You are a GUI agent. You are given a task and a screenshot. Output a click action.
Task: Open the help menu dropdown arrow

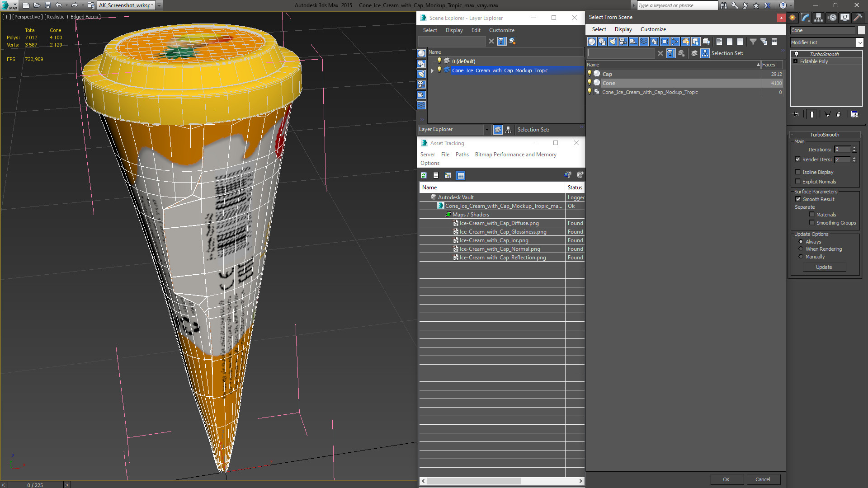tap(791, 5)
